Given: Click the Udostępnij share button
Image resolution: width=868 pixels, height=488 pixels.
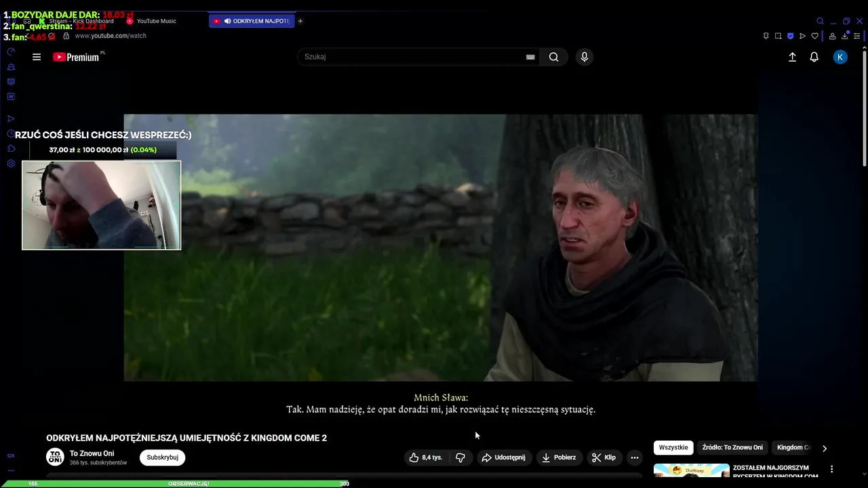Looking at the screenshot, I should coord(503,457).
